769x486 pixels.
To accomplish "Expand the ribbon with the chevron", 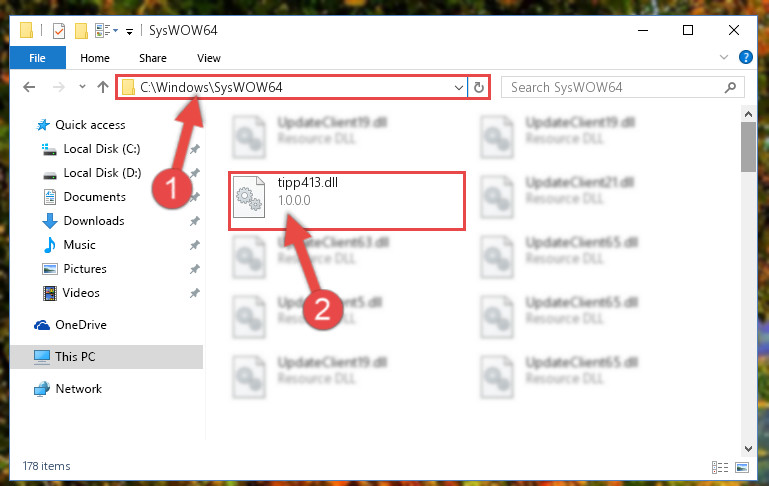I will tap(724, 57).
